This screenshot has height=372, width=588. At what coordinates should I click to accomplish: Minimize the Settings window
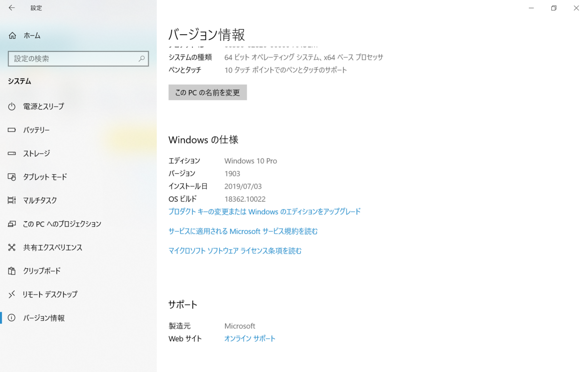coord(531,8)
